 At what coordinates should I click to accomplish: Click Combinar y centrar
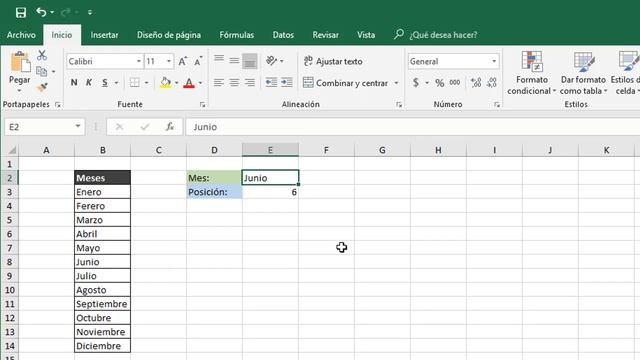345,83
